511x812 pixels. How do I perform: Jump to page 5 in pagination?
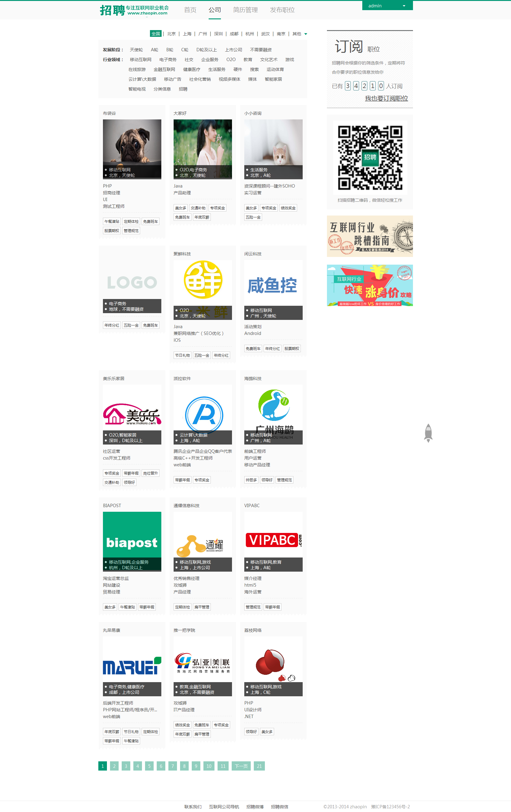pos(149,766)
